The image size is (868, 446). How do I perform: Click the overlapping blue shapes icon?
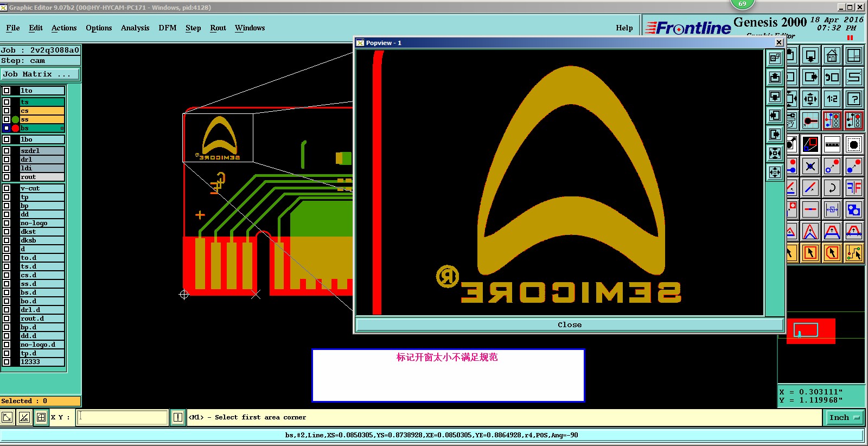click(854, 209)
